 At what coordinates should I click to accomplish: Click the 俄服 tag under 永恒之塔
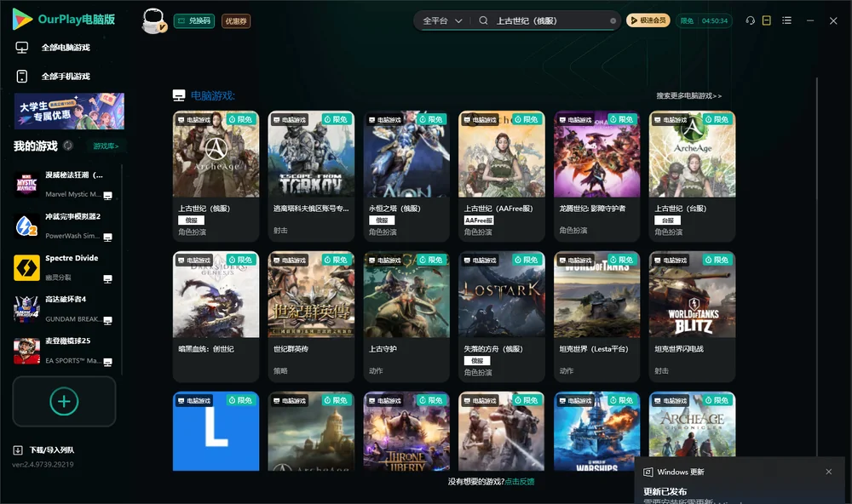pyautogui.click(x=382, y=220)
